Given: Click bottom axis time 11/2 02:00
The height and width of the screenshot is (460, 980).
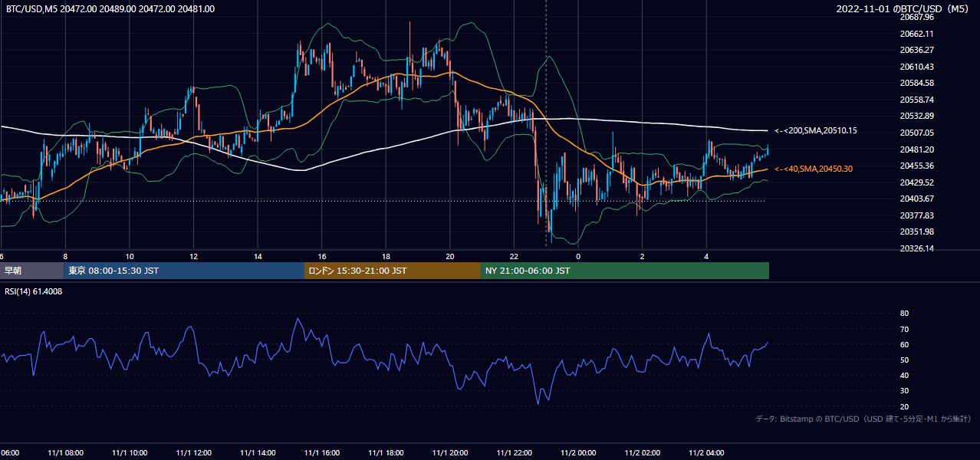Looking at the screenshot, I should (643, 453).
